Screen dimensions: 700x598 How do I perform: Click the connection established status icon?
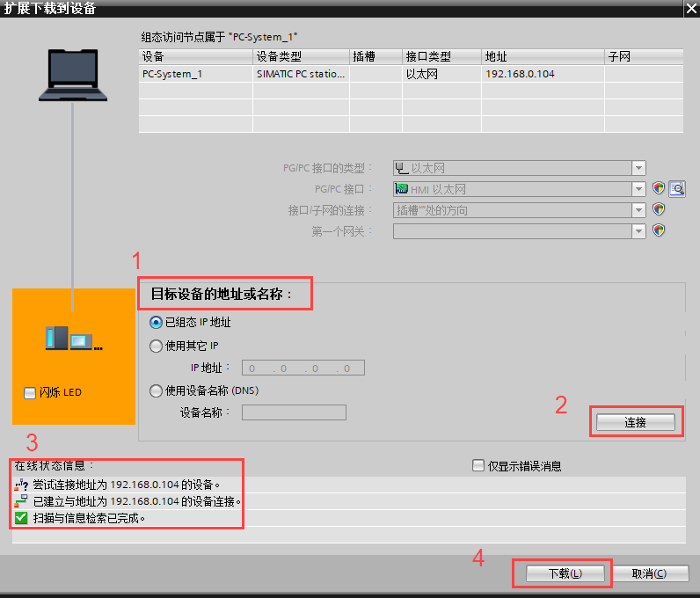tap(21, 501)
